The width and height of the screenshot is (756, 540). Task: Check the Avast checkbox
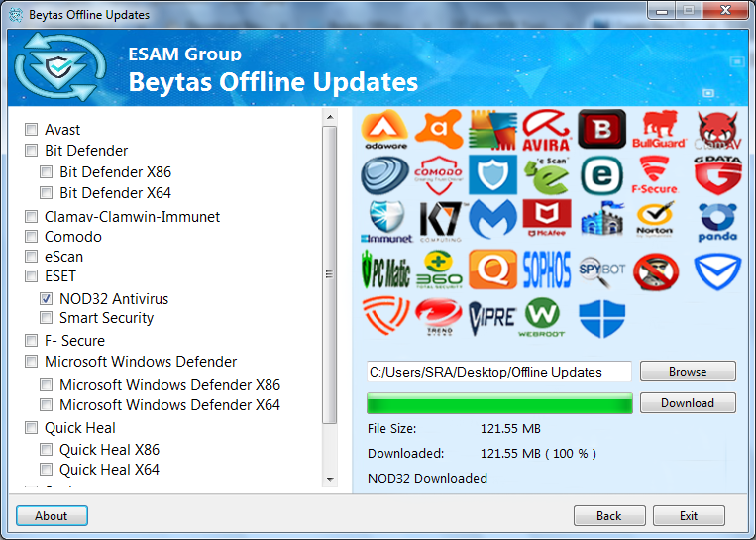click(32, 129)
